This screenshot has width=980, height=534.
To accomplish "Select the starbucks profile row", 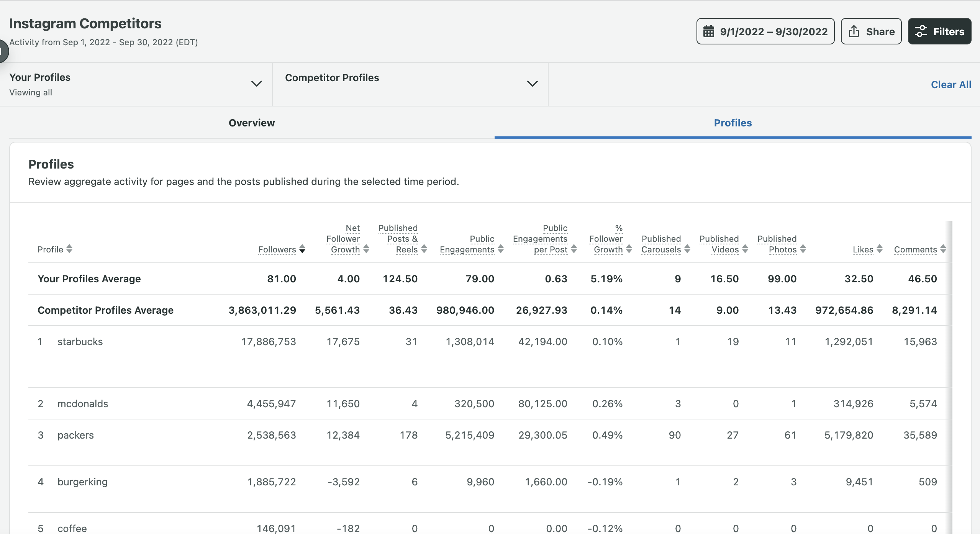I will coord(80,342).
